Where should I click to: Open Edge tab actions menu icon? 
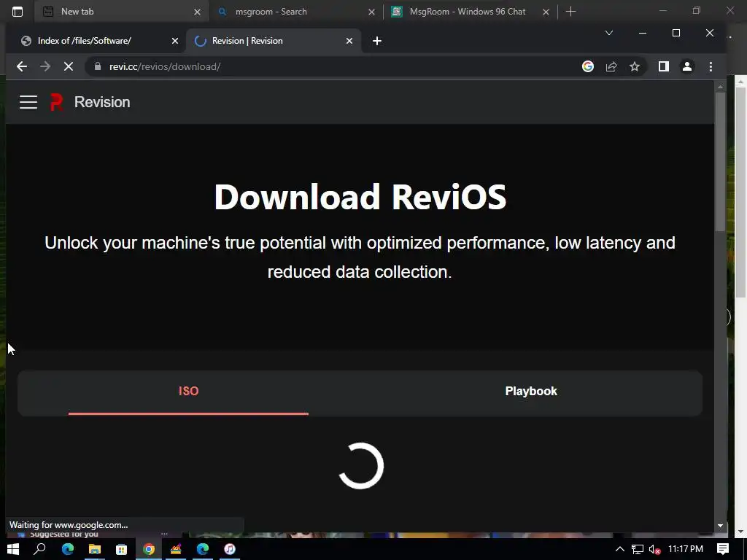[18, 12]
